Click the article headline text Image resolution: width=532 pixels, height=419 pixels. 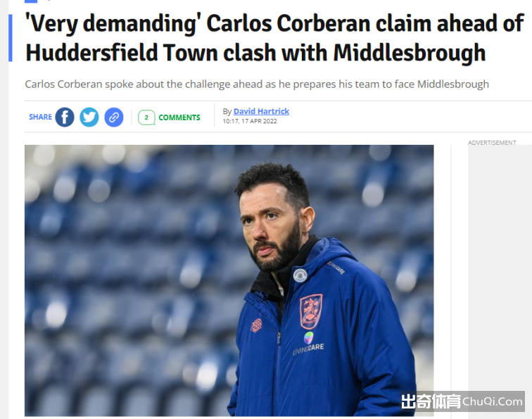(274, 38)
